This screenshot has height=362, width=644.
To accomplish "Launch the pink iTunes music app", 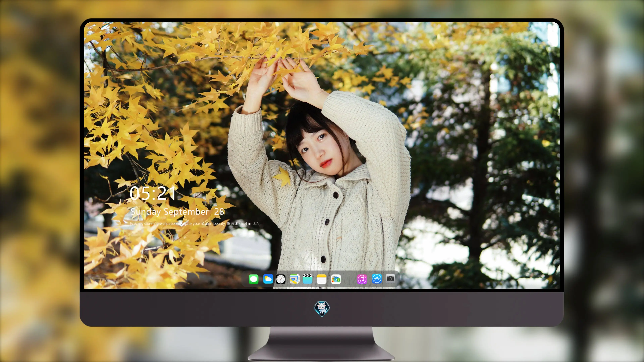I will click(362, 279).
